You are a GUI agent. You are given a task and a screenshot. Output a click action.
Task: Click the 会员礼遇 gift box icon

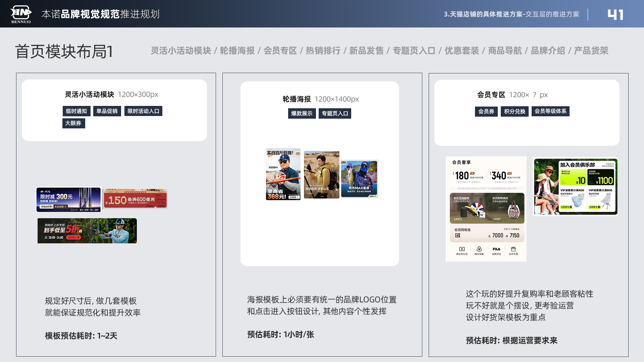tap(513, 249)
